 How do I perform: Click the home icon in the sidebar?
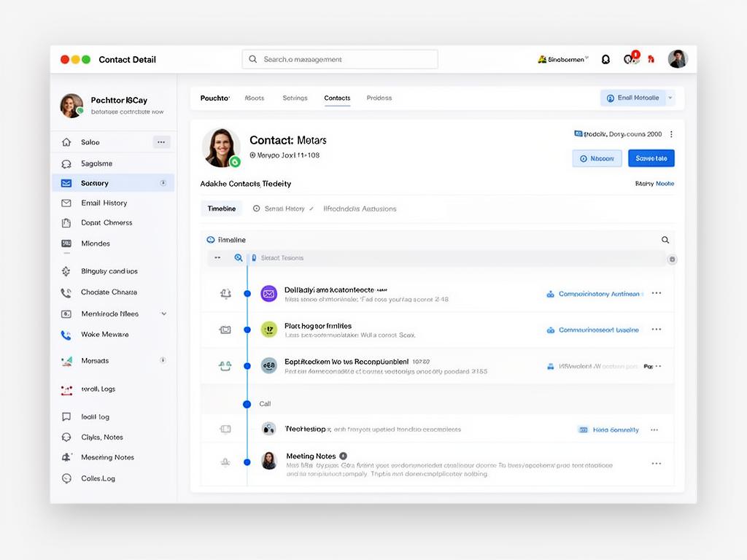(66, 143)
